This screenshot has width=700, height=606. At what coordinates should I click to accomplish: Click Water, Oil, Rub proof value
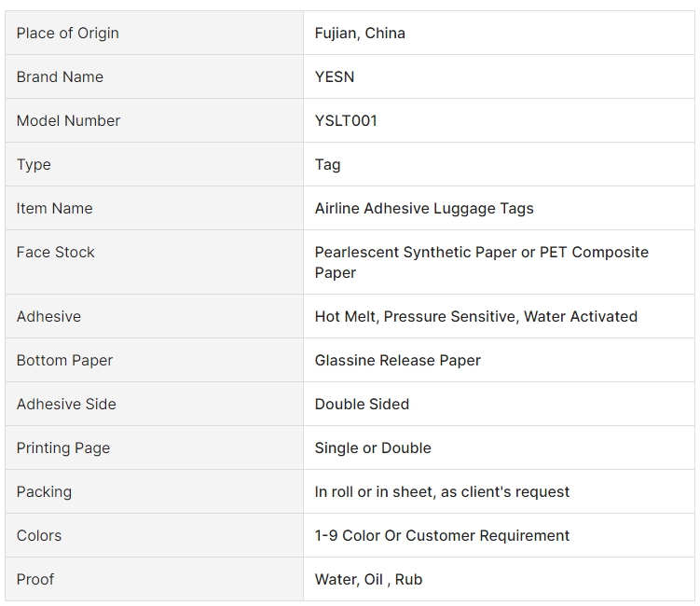[368, 579]
